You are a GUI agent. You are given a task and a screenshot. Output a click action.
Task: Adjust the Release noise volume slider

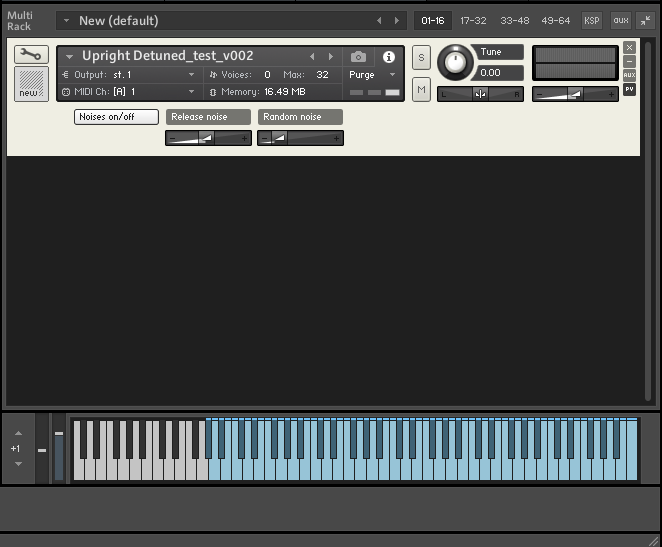pyautogui.click(x=208, y=138)
